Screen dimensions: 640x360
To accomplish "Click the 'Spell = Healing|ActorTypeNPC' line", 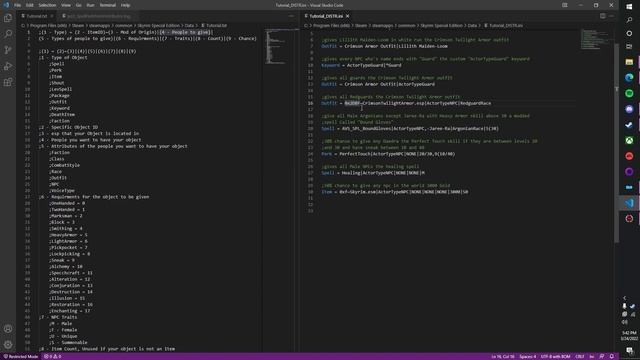I will coord(373,173).
